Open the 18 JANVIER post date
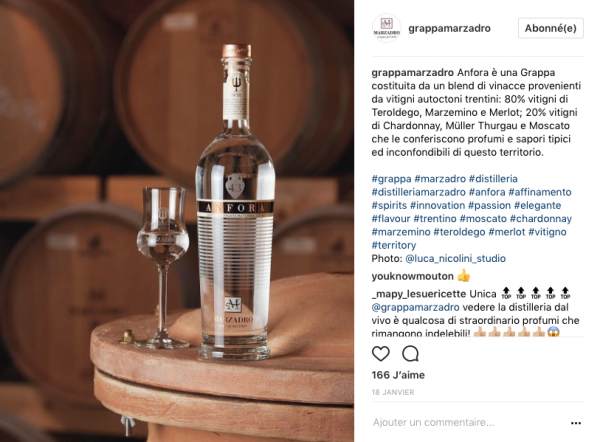 coord(393,392)
